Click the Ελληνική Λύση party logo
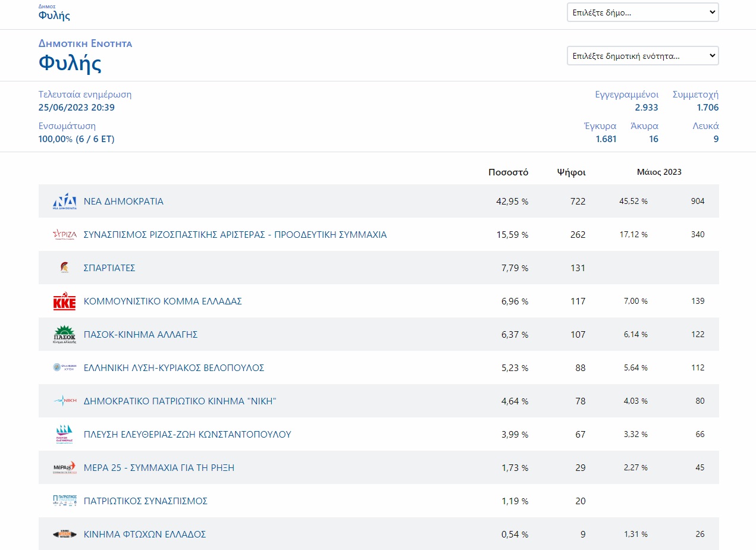756x550 pixels. click(x=64, y=368)
